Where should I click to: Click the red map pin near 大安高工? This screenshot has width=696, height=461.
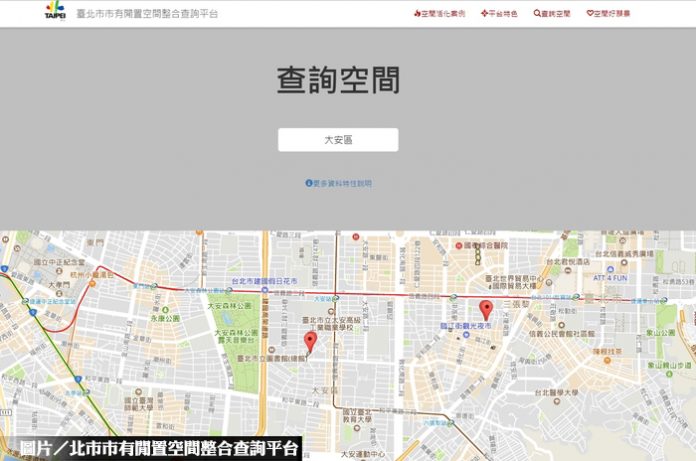[x=310, y=342]
